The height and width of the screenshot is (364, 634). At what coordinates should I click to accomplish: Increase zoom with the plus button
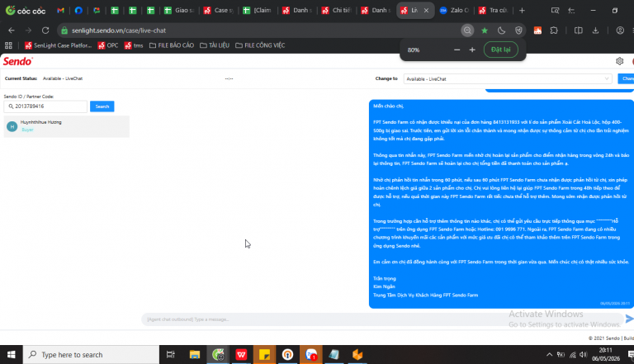pos(472,50)
